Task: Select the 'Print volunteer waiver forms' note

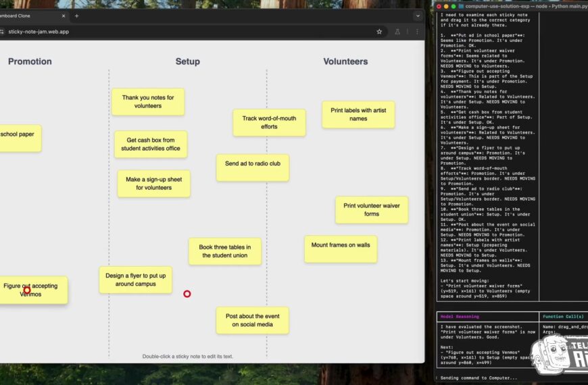Action: tap(371, 209)
